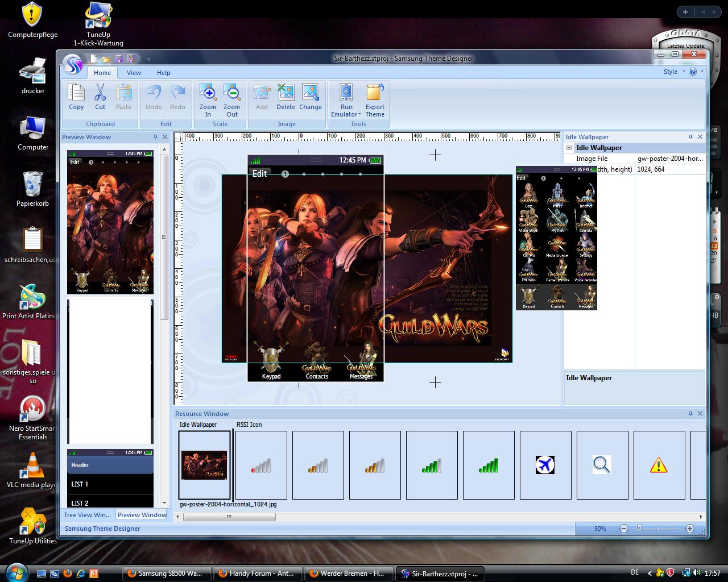
Task: Switch to the Home ribbon tab
Action: coord(102,73)
